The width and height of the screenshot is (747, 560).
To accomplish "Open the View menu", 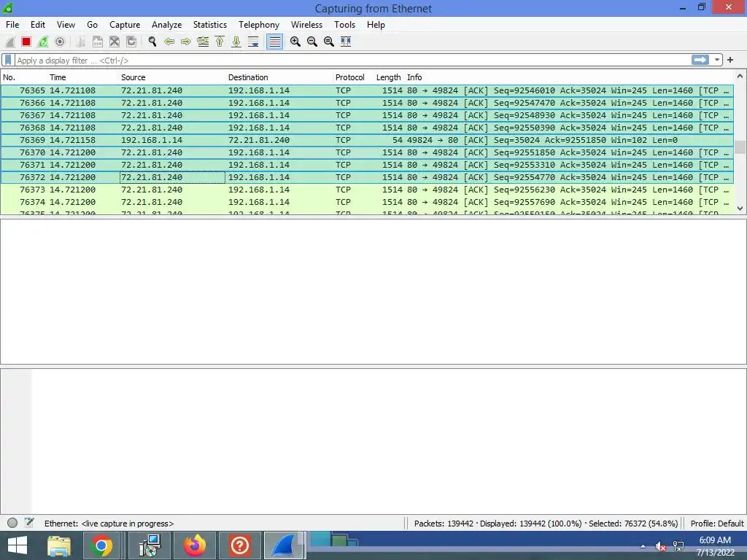I will 66,25.
